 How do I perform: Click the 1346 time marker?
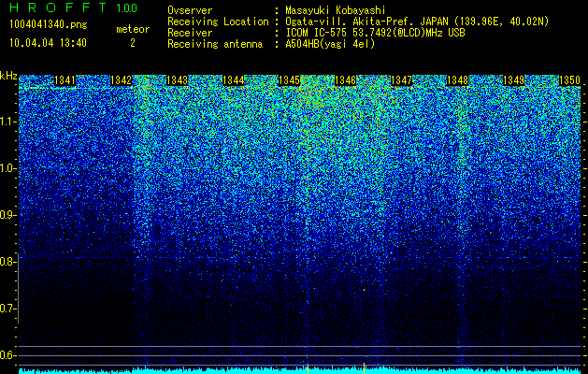click(345, 80)
